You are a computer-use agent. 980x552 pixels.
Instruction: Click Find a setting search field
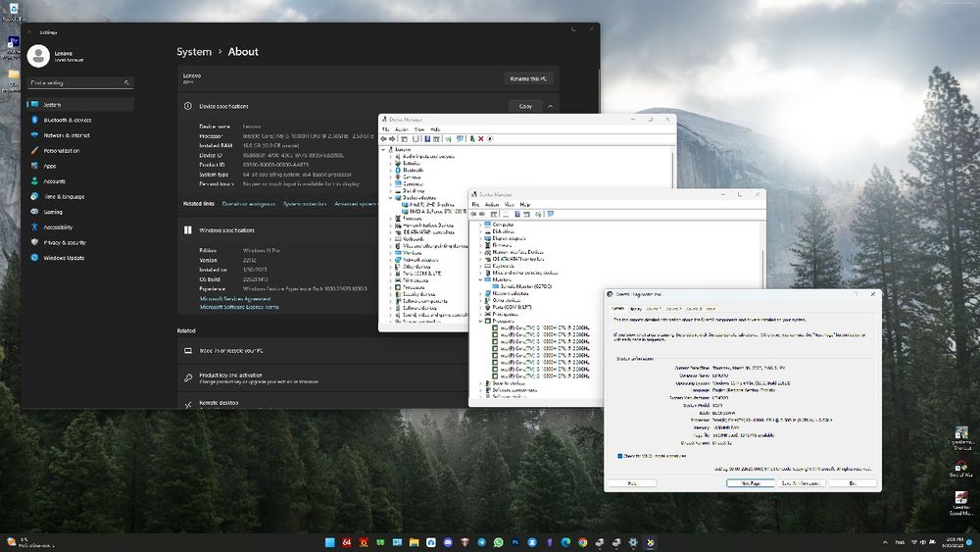click(x=80, y=82)
